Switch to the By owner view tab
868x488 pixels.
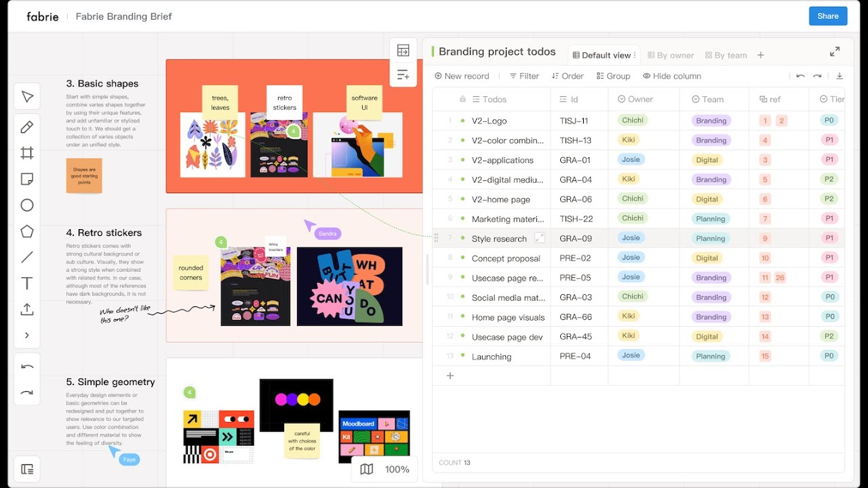click(x=671, y=56)
